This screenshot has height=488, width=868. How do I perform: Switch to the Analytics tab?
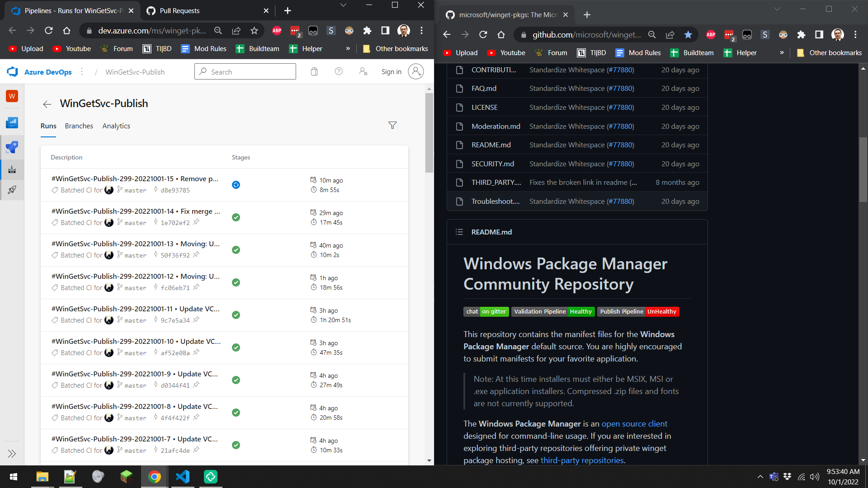point(116,126)
